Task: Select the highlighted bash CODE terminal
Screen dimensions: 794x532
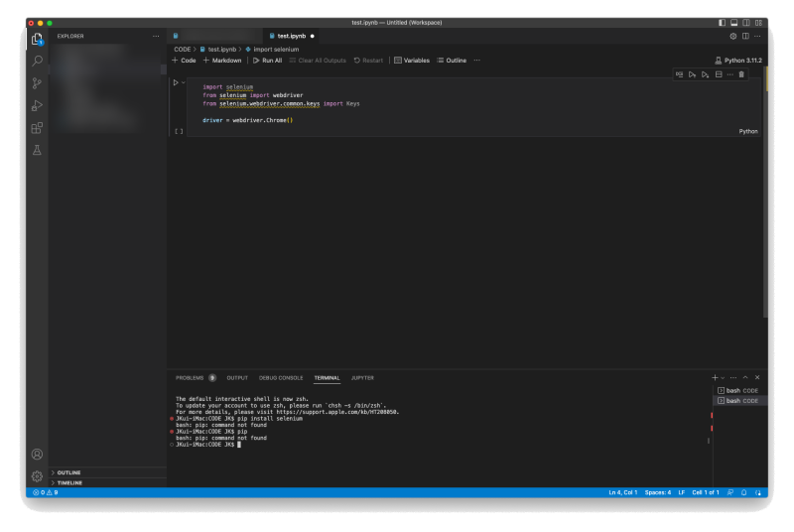Action: pos(739,401)
